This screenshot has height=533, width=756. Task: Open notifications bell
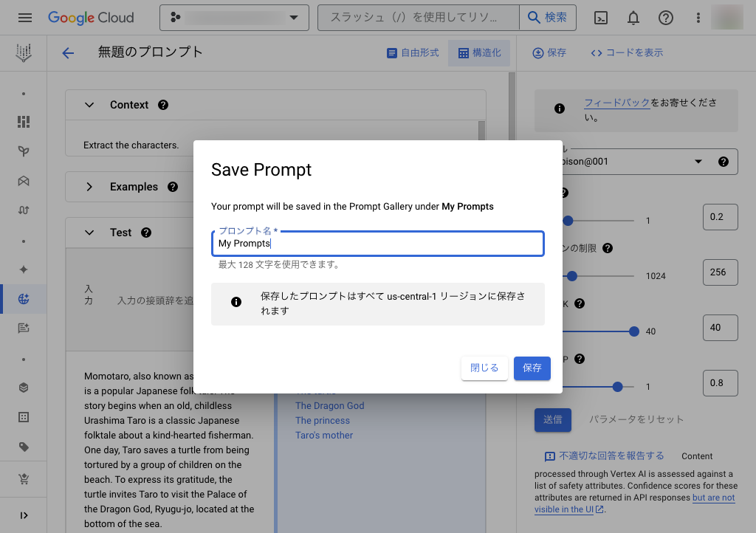point(633,18)
